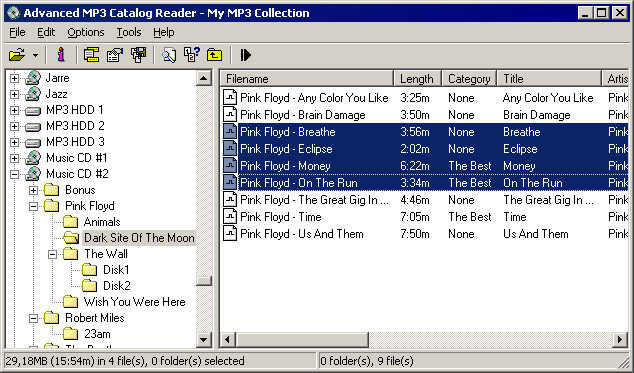This screenshot has width=634, height=373.
Task: Click the Open catalog folder icon
Action: [17, 55]
